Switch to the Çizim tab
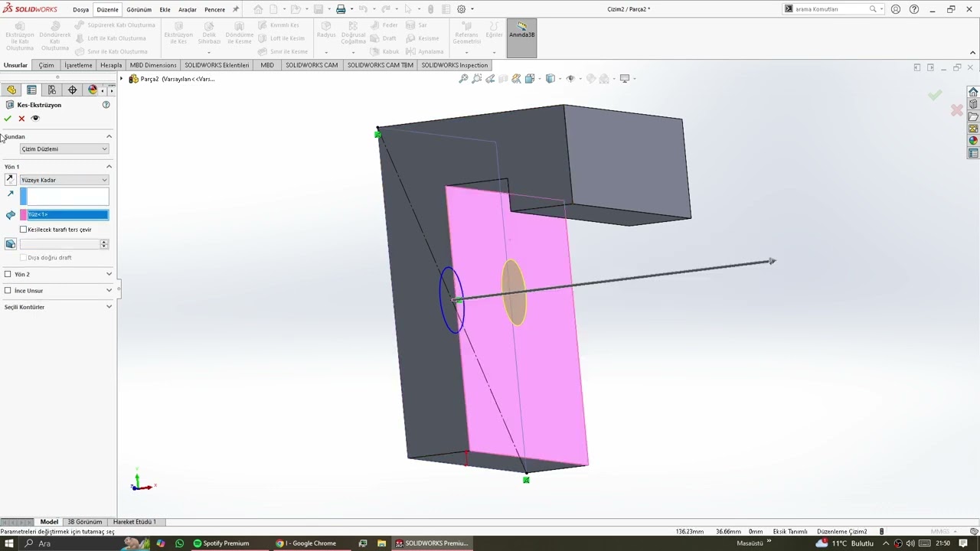980x551 pixels. (x=47, y=65)
